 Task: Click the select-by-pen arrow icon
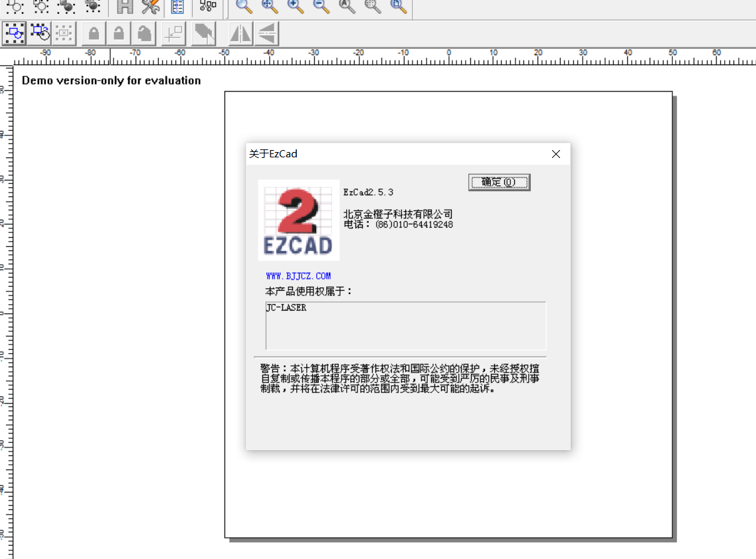[x=203, y=34]
